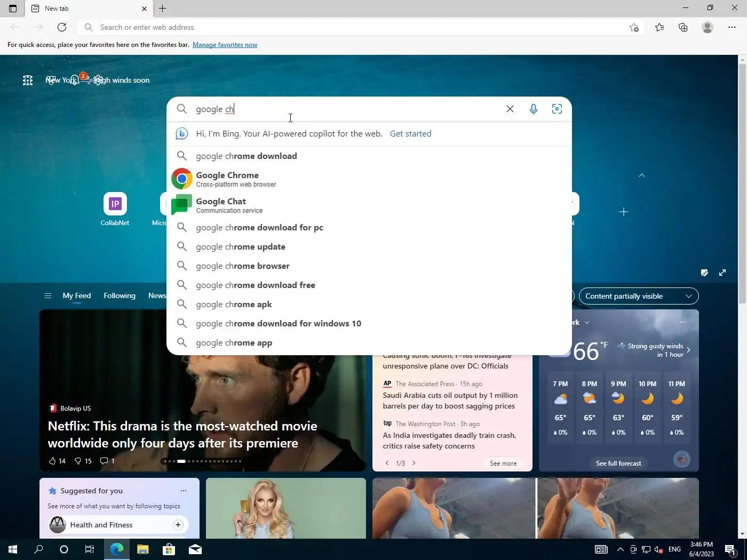Open the feed hamburger menu

pyautogui.click(x=48, y=296)
